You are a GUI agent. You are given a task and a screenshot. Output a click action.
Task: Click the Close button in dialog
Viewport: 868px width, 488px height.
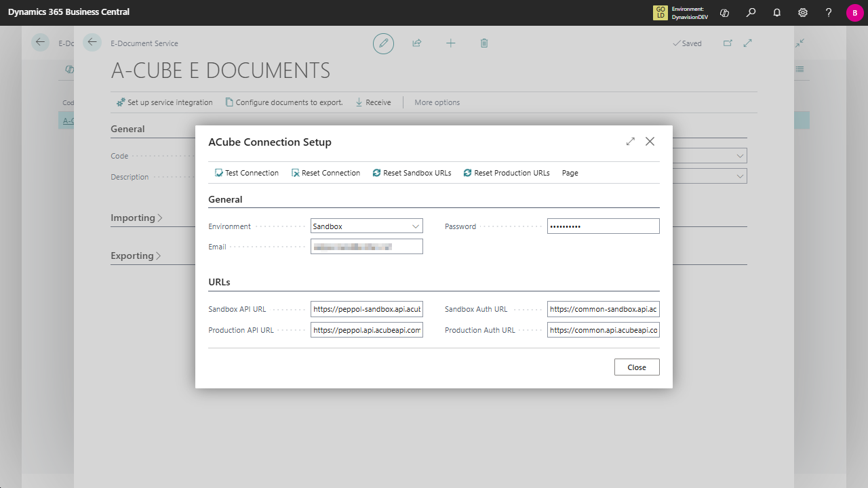click(637, 367)
